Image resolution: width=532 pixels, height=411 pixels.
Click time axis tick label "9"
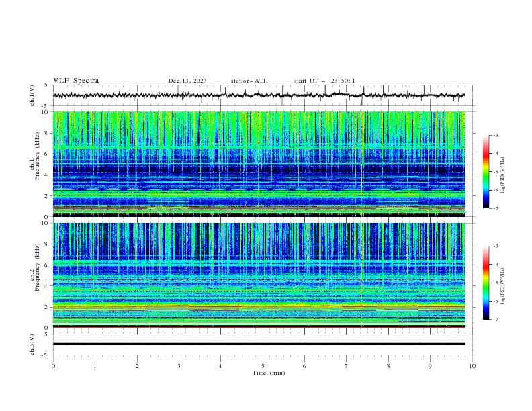coord(430,366)
